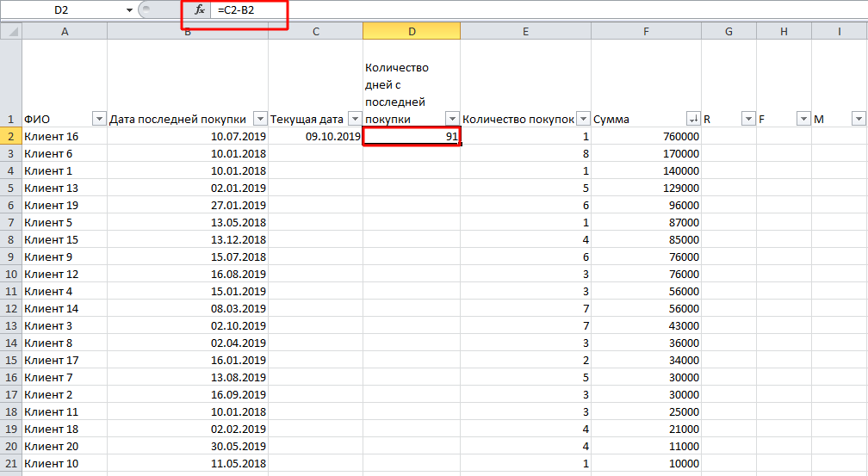
Task: Select the cell containing Клиент 16
Action: [65, 136]
